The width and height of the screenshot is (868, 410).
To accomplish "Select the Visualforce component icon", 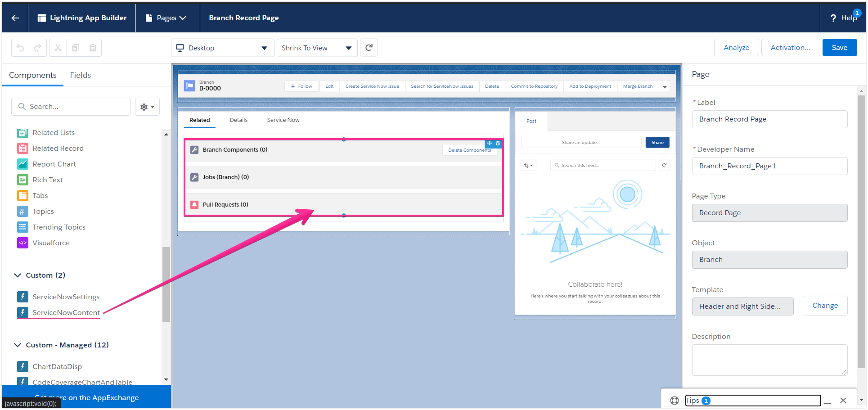I will point(22,243).
